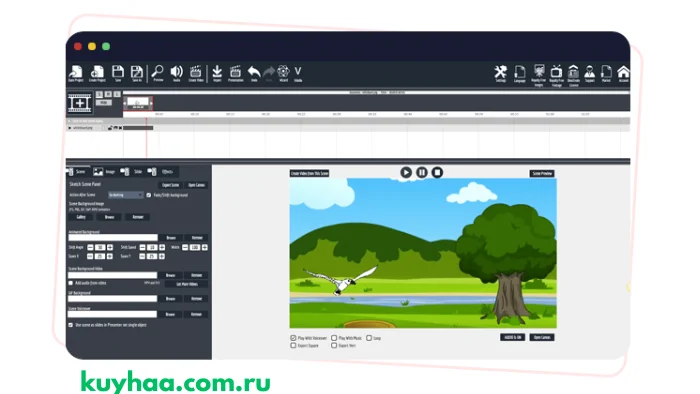Add a new scene with filmstrip plus icon
This screenshot has width=700, height=394.
79,103
